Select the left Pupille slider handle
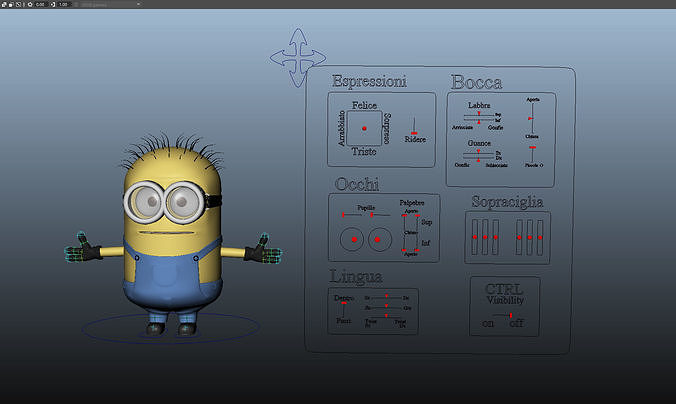The width and height of the screenshot is (676, 404). tap(343, 214)
